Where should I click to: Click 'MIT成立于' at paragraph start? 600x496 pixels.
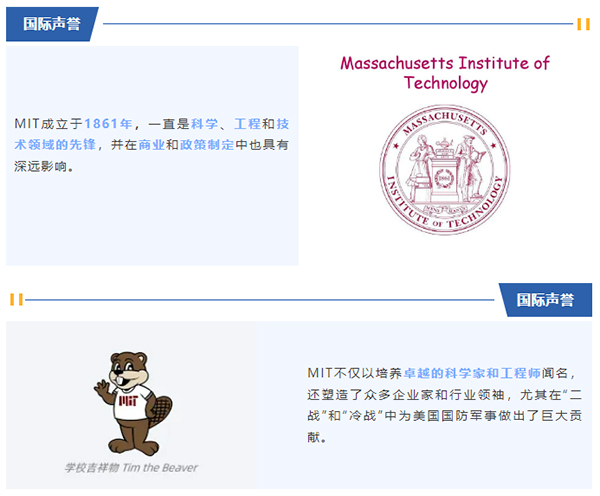pos(49,124)
